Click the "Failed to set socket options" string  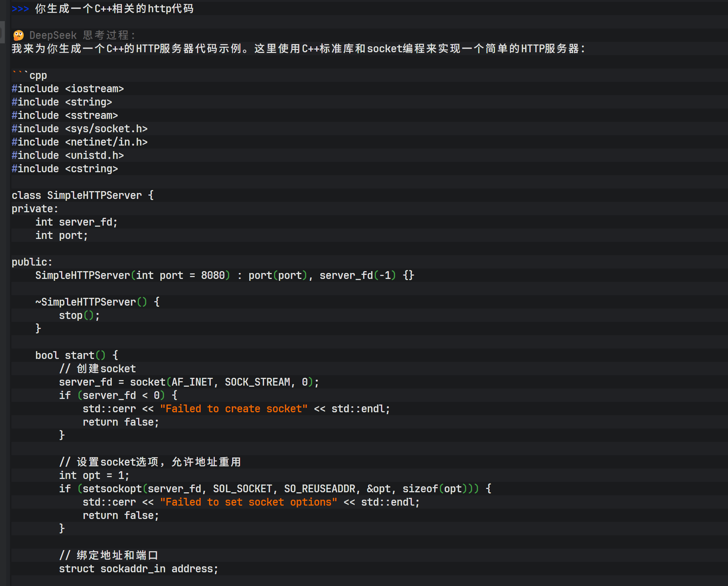[x=248, y=502]
